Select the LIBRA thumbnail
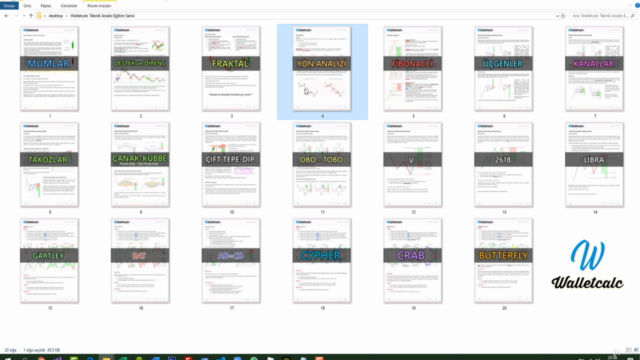 click(x=594, y=164)
